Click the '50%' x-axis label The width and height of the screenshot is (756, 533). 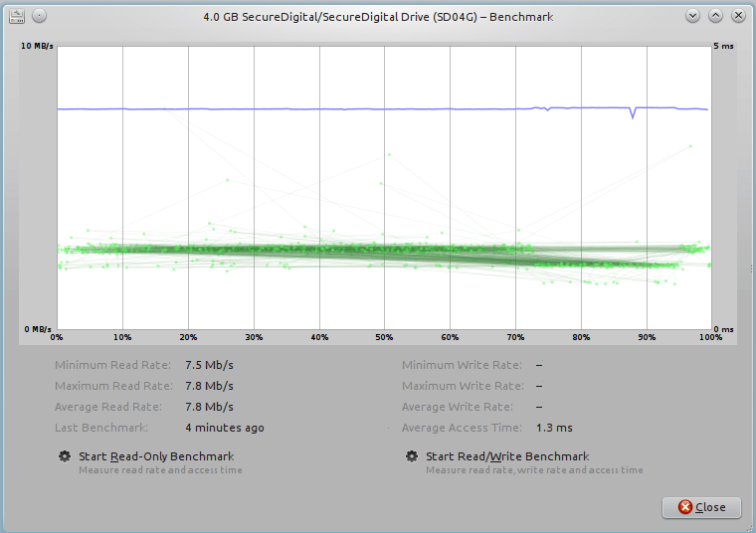[384, 337]
